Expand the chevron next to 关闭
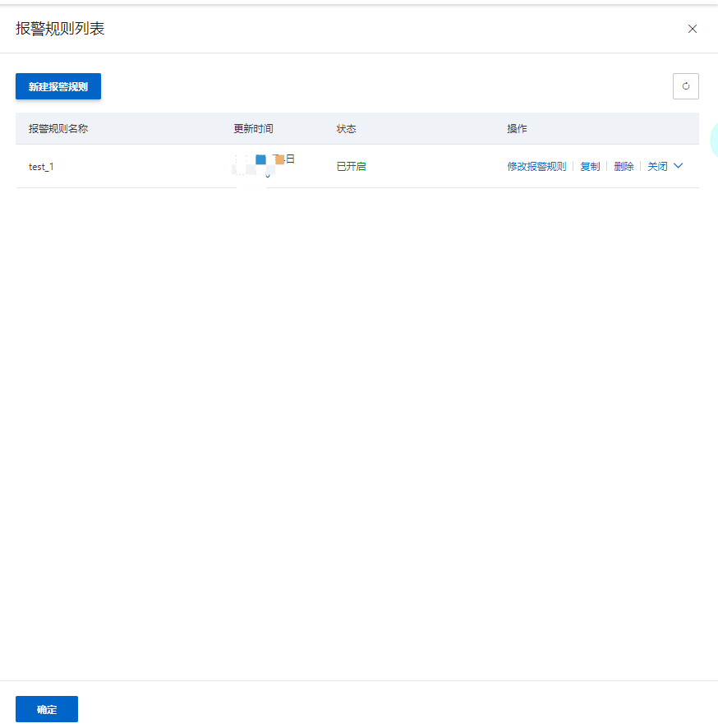Image resolution: width=718 pixels, height=728 pixels. (678, 166)
